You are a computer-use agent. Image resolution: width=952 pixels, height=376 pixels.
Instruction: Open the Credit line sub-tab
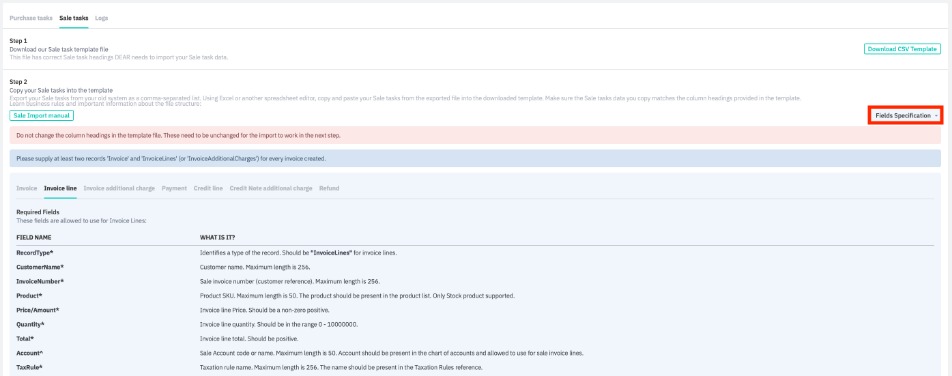208,188
